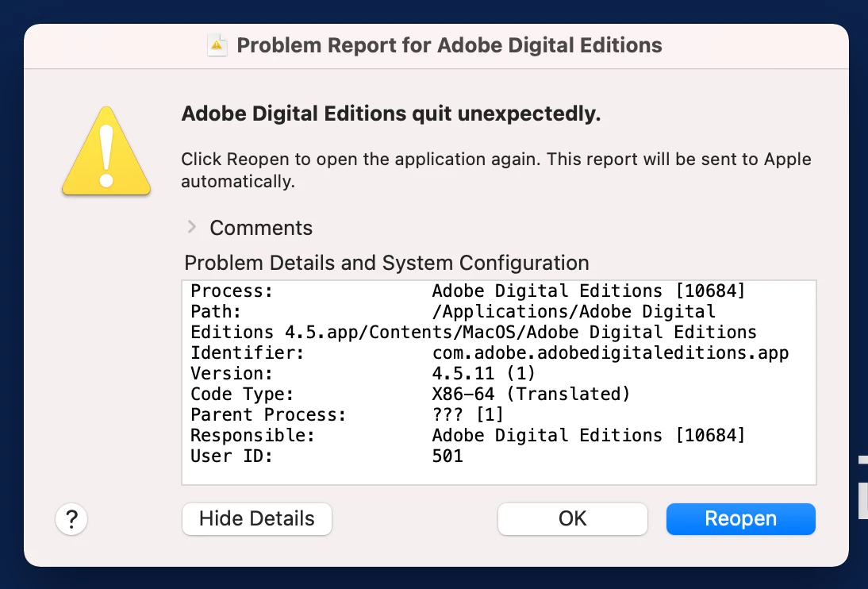The width and height of the screenshot is (868, 589).
Task: Click the "Parent Process:" label
Action: point(268,414)
